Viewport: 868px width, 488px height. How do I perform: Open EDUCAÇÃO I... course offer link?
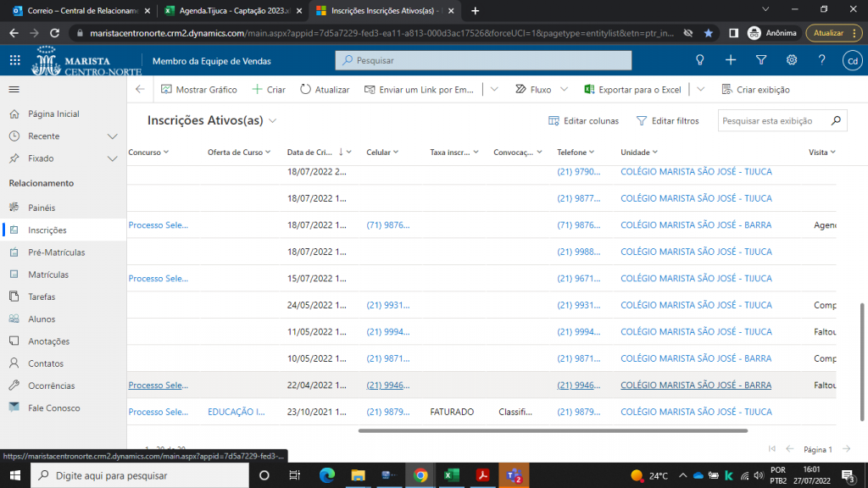click(236, 412)
